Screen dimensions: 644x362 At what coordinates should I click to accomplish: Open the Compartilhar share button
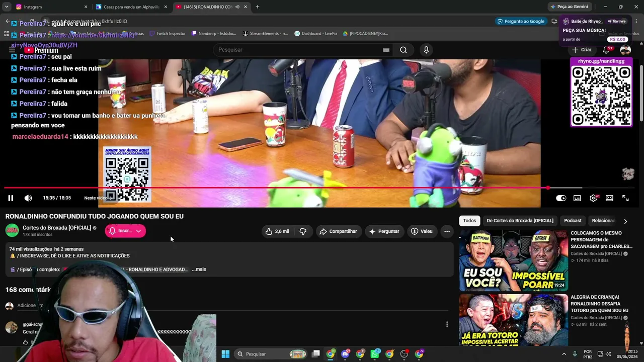(x=338, y=231)
